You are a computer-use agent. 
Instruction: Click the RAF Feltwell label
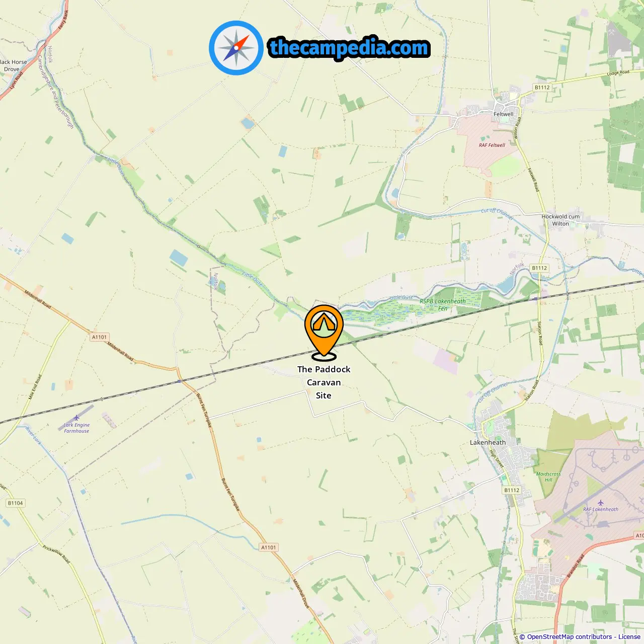[x=492, y=145]
